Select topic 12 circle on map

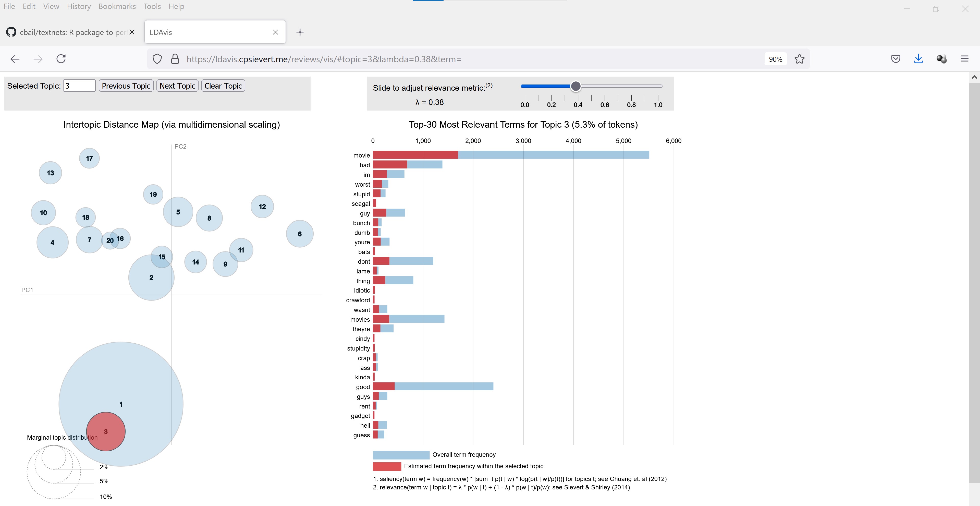[x=262, y=207]
